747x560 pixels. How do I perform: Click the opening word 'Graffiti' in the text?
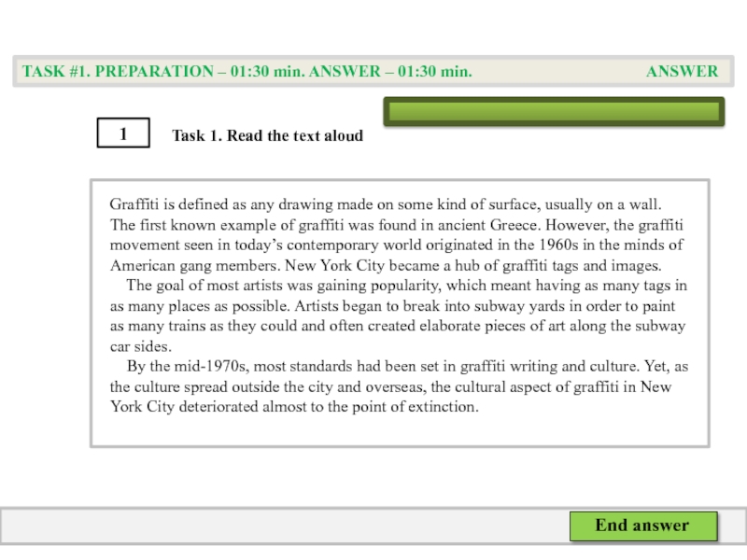tap(134, 203)
